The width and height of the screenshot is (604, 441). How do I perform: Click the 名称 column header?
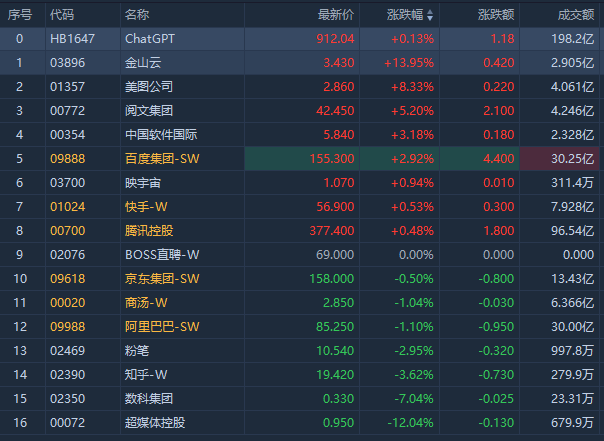(137, 15)
